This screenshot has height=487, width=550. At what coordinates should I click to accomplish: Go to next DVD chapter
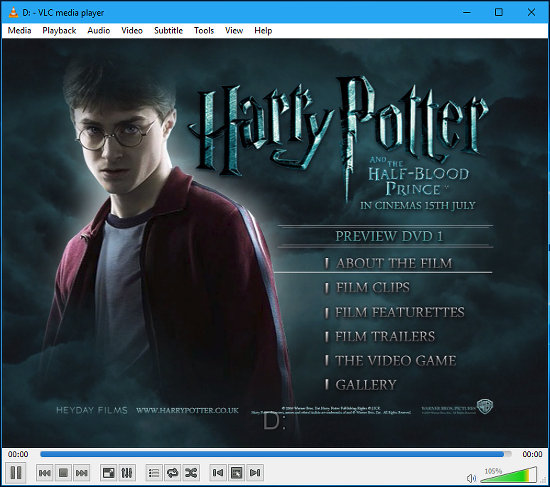(x=255, y=473)
